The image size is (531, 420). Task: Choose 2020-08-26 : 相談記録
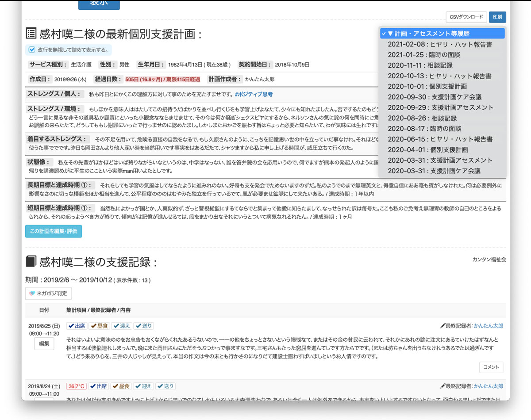(442, 118)
